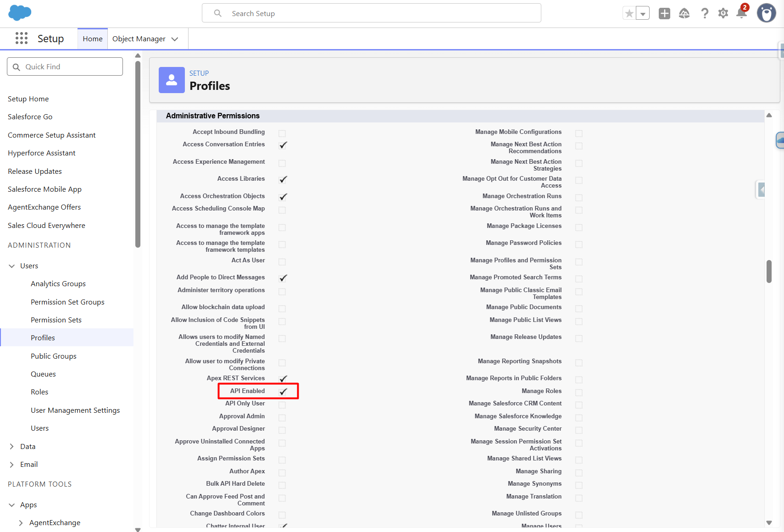Toggle Manage Sharing checkbox
Image resolution: width=784 pixels, height=532 pixels.
coord(579,473)
